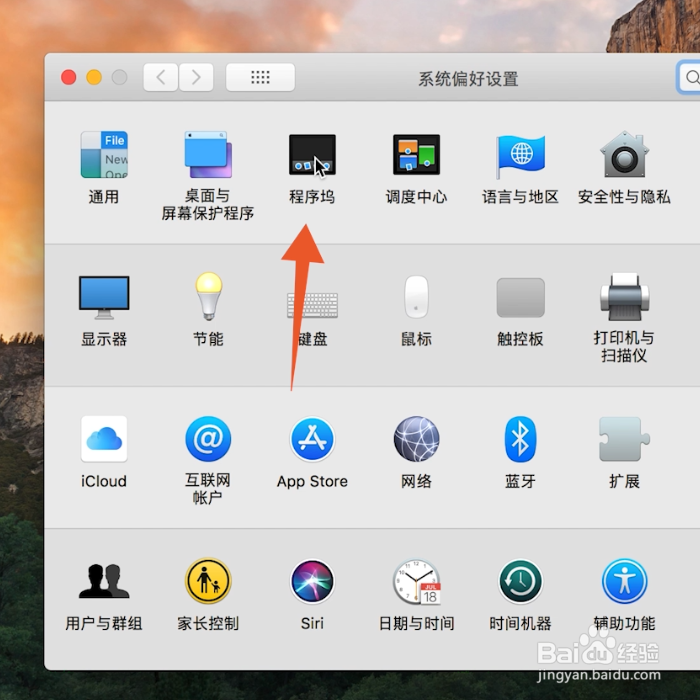Open 桌面与屏幕保护程序 preferences
The image size is (700, 700).
[208, 154]
